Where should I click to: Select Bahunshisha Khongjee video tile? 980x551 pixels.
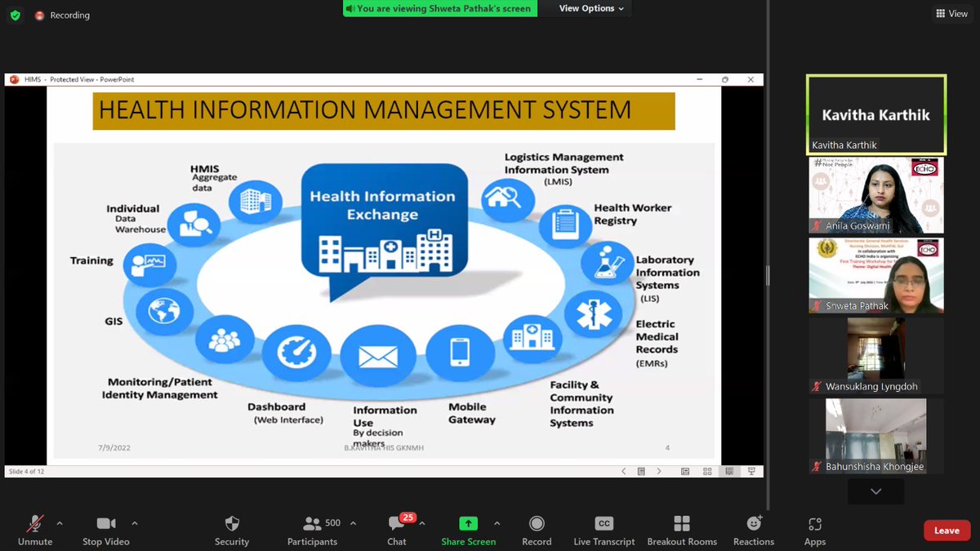tap(876, 435)
